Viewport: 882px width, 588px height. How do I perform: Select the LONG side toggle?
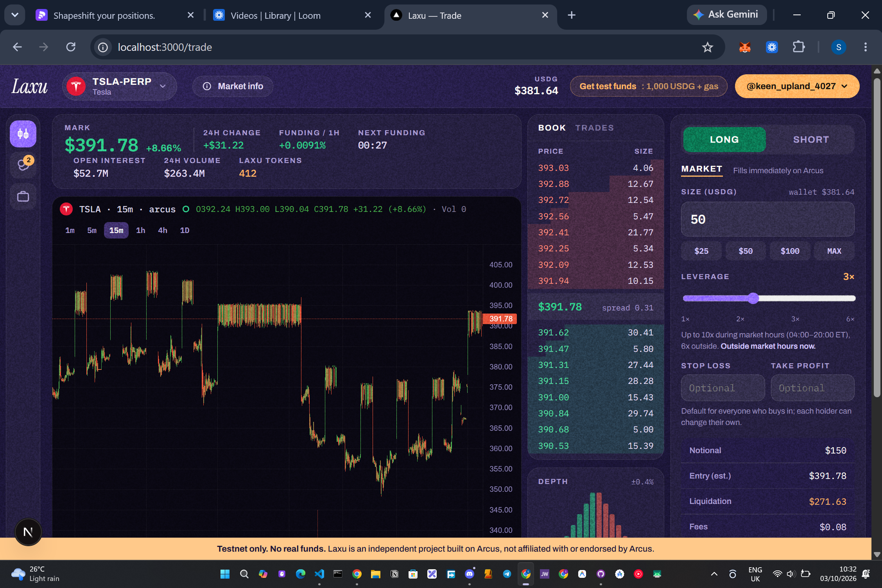[x=724, y=140]
